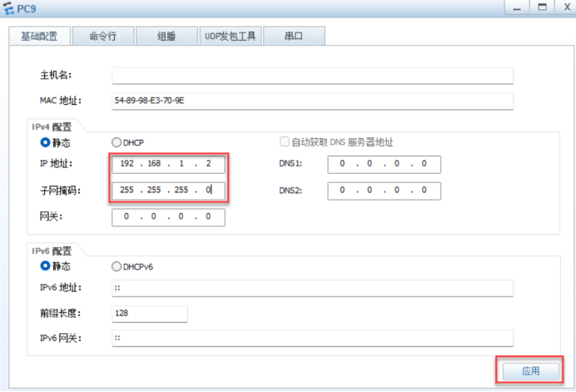Open the 组播 tab

click(x=166, y=37)
